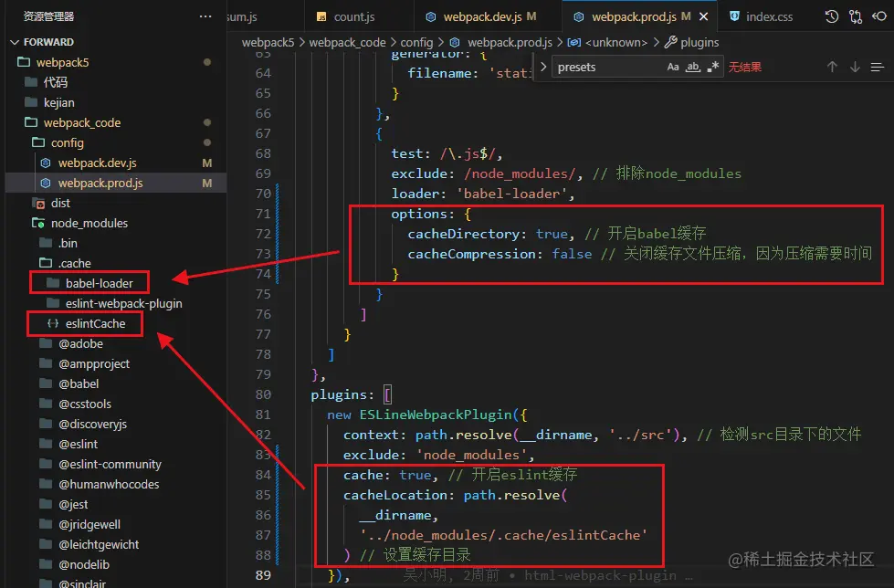This screenshot has height=588, width=894.
Task: Click line number 80 in the gutter
Action: click(x=263, y=394)
